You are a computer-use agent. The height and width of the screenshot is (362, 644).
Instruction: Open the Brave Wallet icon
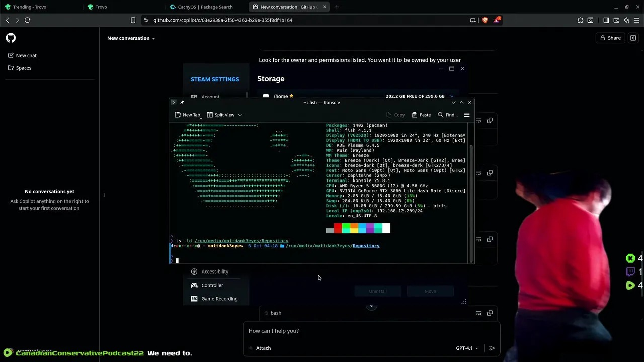[x=616, y=20]
